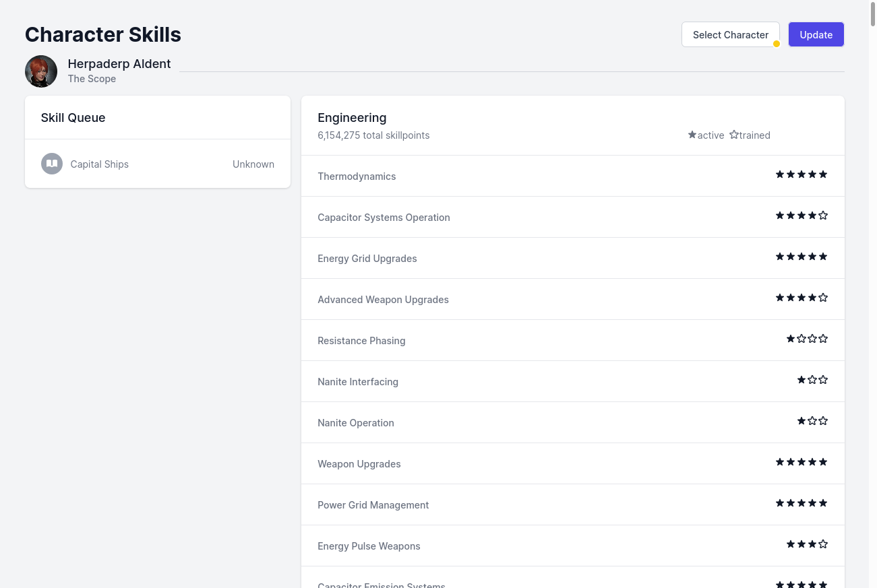Image resolution: width=877 pixels, height=588 pixels.
Task: Click the Capital Ships book icon
Action: pos(52,164)
